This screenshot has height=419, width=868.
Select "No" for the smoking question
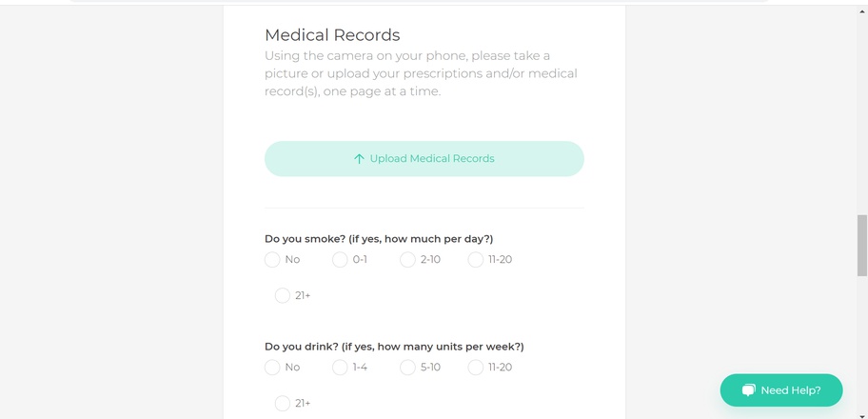[x=272, y=259]
